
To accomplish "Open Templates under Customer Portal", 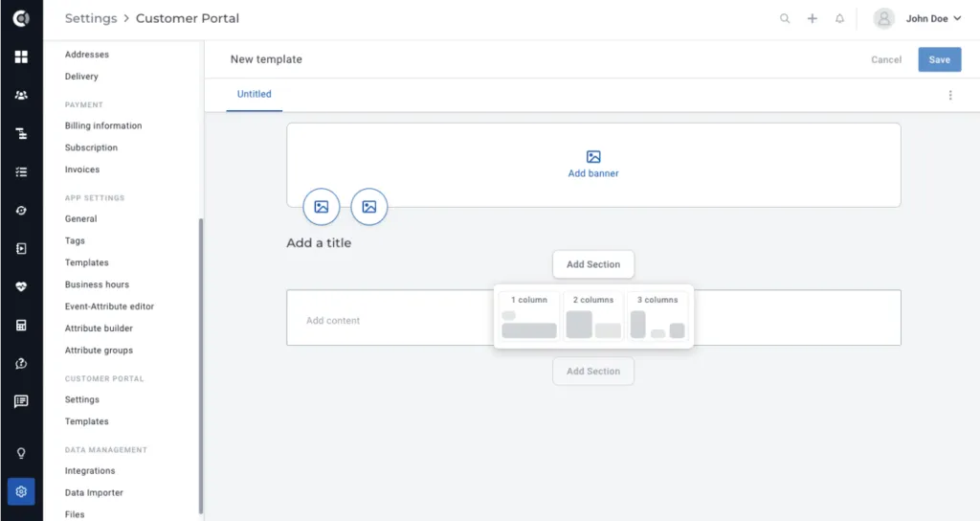I will click(x=87, y=421).
